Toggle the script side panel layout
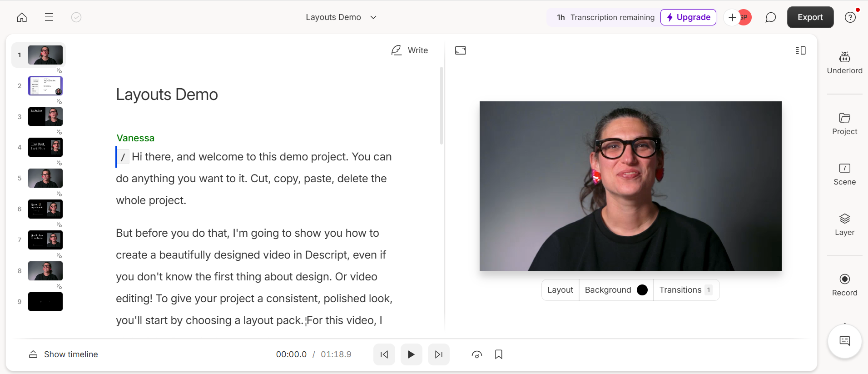 click(800, 50)
